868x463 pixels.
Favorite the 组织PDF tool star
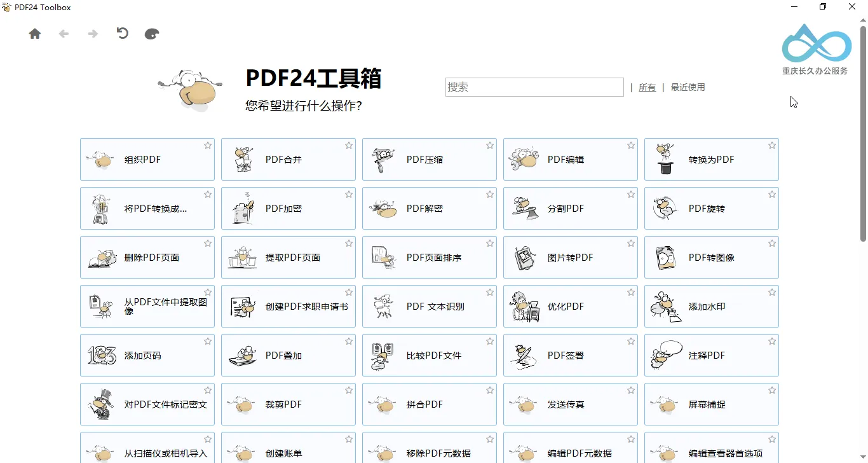208,146
